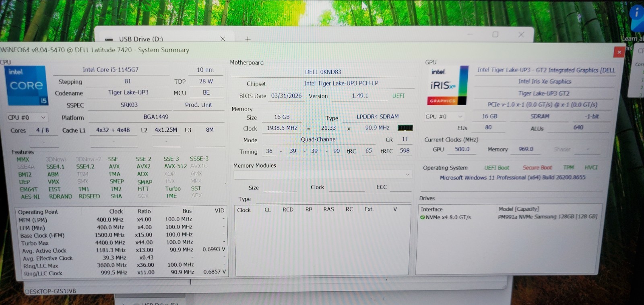Click the Intel Iris Xe graphics logo
Screen dimensions: 644x305
click(x=447, y=85)
